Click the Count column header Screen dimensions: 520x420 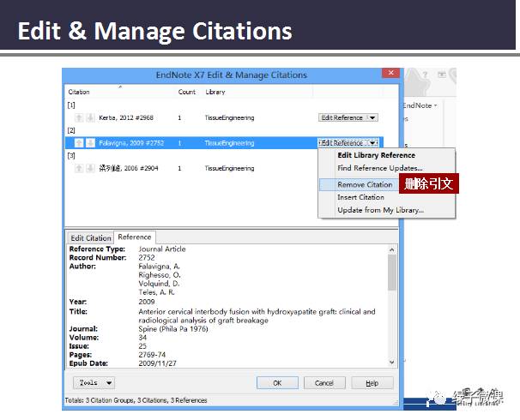187,92
